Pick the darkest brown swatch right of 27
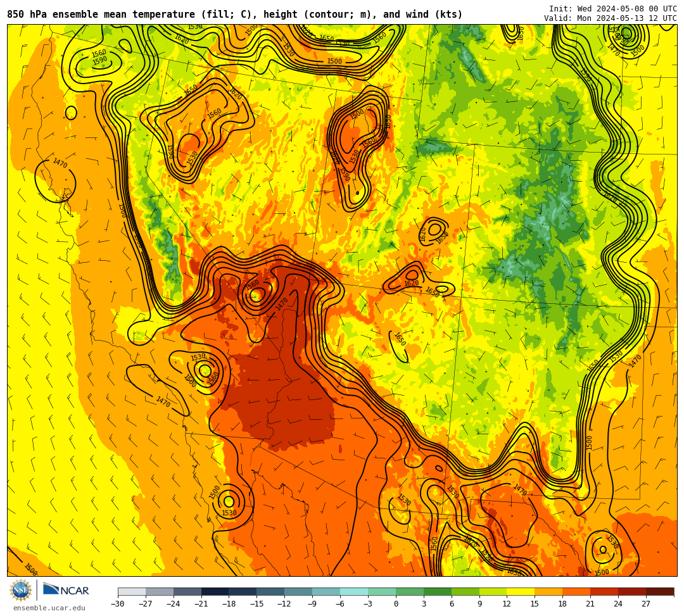Image resolution: width=684 pixels, height=616 pixels. [x=660, y=591]
